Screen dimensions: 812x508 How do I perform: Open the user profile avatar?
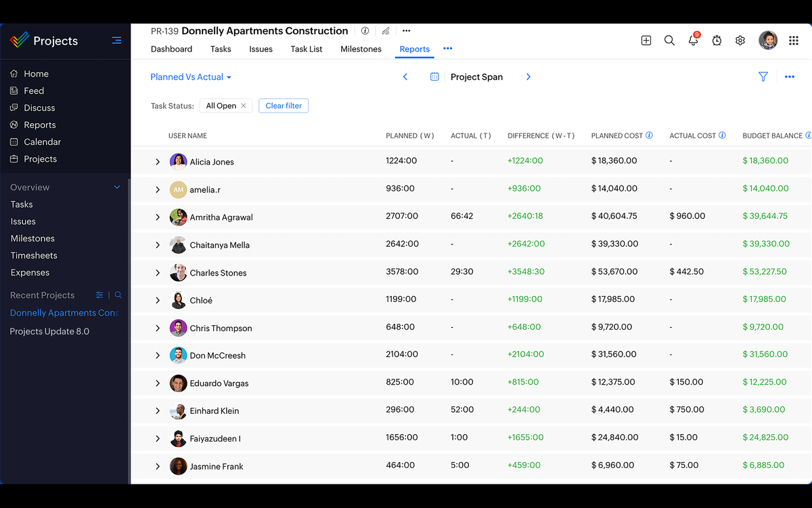[x=768, y=40]
